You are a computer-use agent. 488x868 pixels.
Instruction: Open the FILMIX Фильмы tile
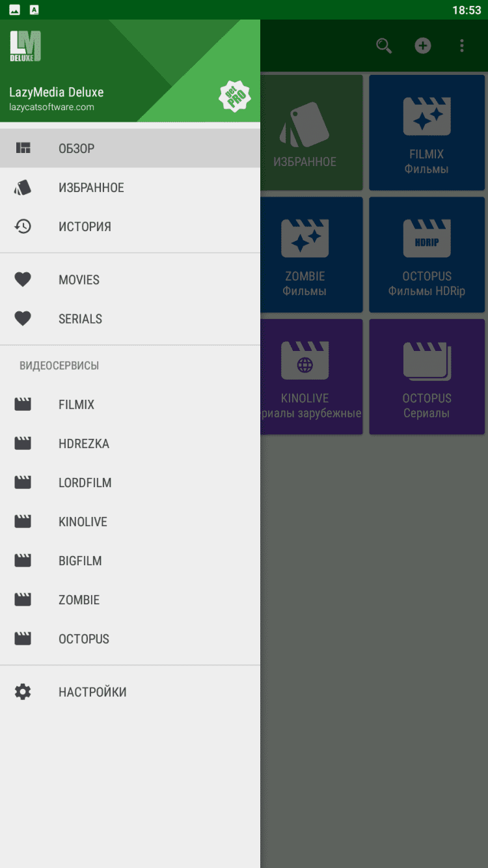[x=427, y=133]
